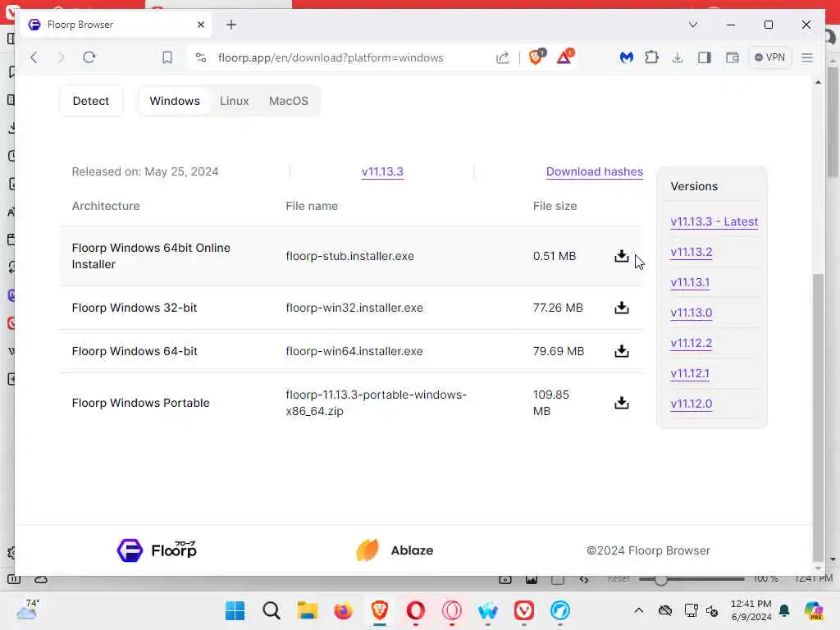Select the Floorp Browser tab

tap(116, 25)
